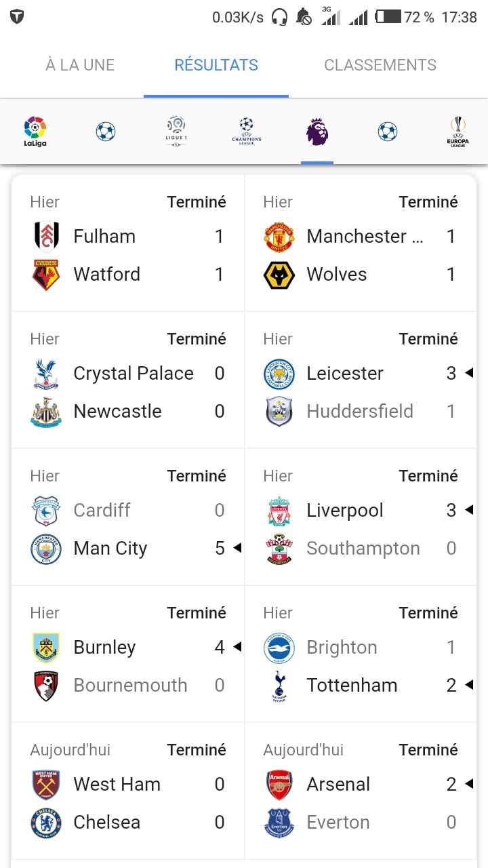Switch to the CLASSEMENTS tab
The width and height of the screenshot is (488, 868).
coord(380,65)
